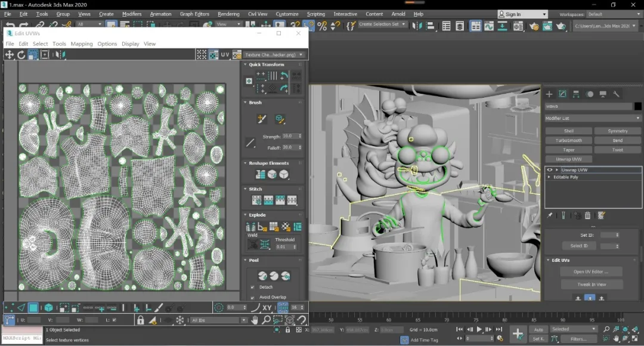Toggle Unwrap UVW modifier visibility eye
644x346 pixels.
point(550,170)
